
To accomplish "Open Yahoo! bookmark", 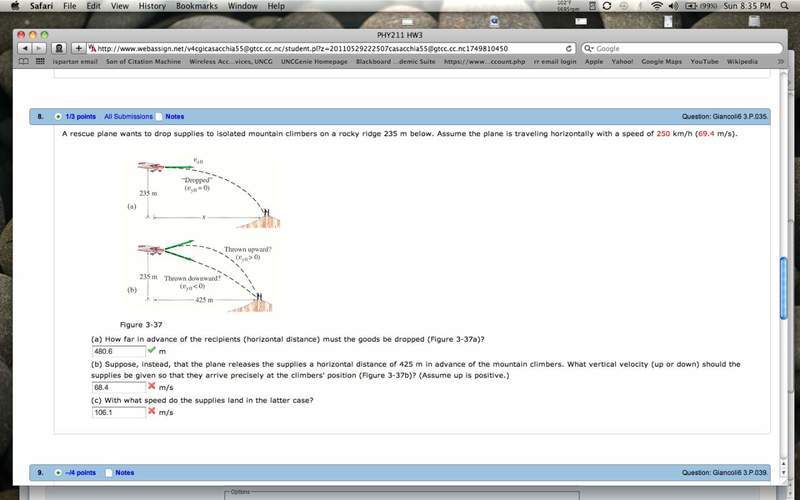I will tap(622, 62).
